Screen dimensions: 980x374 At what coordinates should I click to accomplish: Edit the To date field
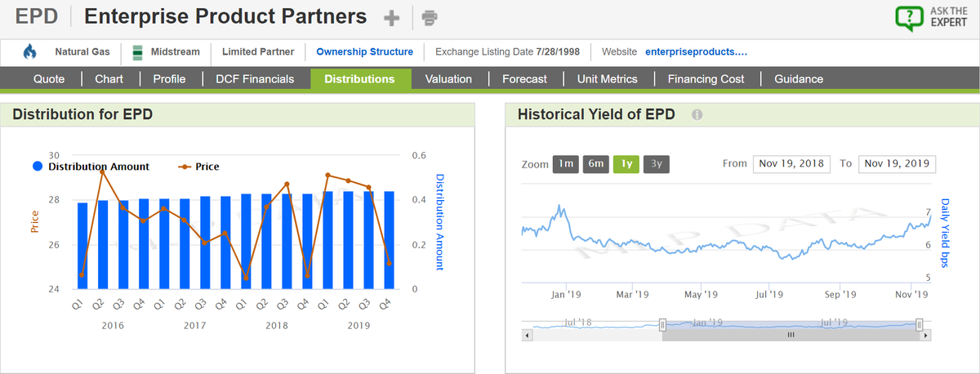coord(897,163)
